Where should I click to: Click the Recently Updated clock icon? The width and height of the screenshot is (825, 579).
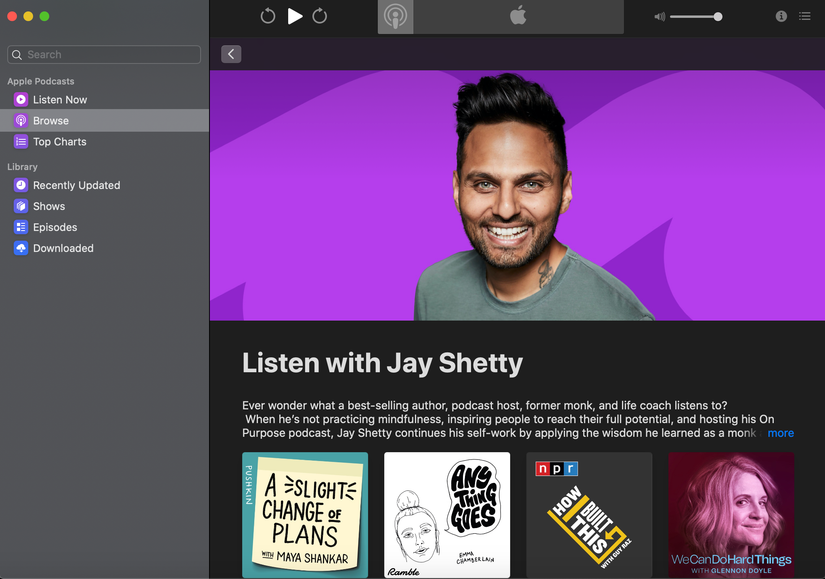click(x=21, y=185)
